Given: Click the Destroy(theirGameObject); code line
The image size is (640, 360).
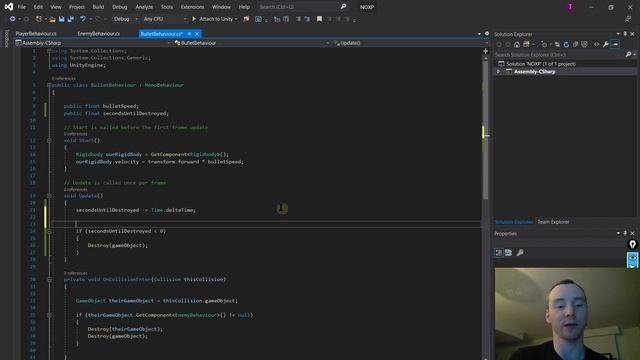Looking at the screenshot, I should [125, 329].
